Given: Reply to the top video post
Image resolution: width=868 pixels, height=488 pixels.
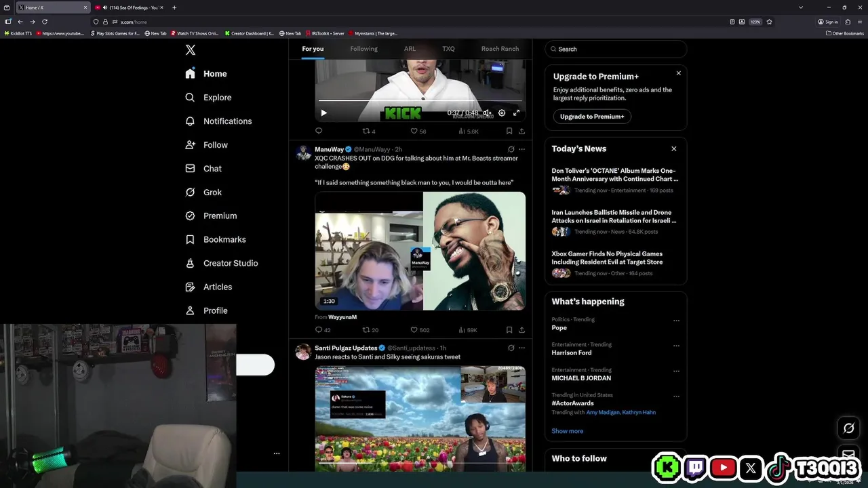Looking at the screenshot, I should (319, 131).
